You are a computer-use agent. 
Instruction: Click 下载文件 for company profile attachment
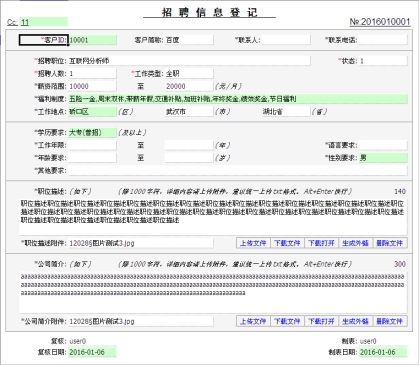point(287,321)
